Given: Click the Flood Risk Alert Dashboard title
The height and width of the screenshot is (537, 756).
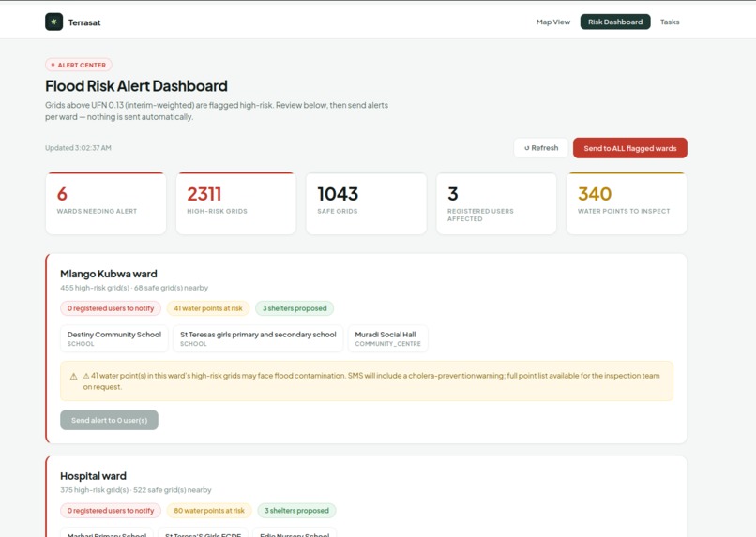Looking at the screenshot, I should point(136,85).
